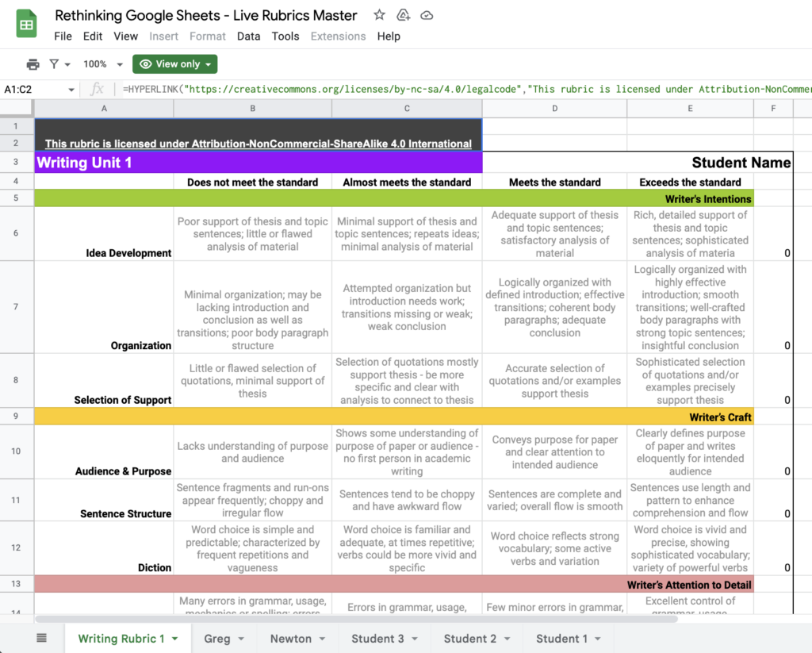The width and height of the screenshot is (812, 653).
Task: Select column D header
Action: [x=554, y=109]
